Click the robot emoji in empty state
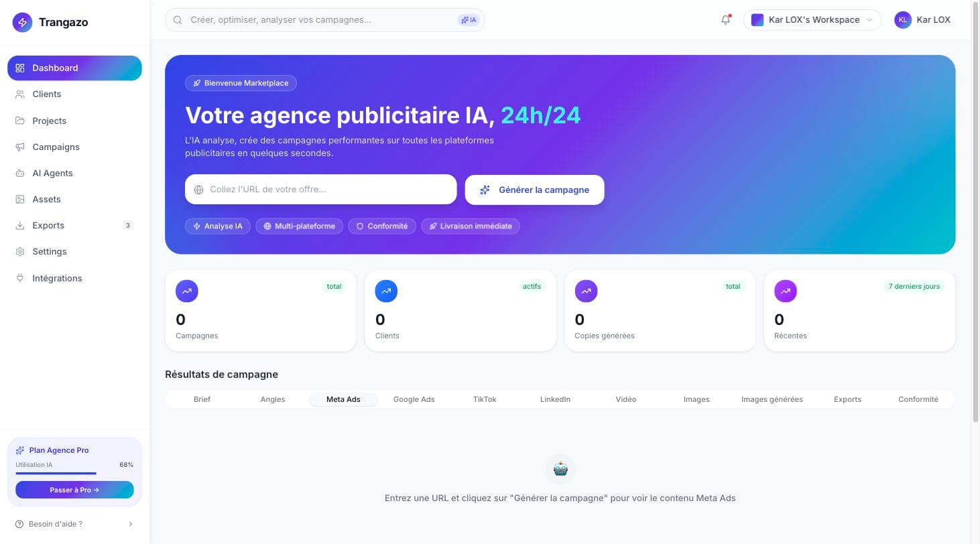This screenshot has height=544, width=980. [560, 469]
